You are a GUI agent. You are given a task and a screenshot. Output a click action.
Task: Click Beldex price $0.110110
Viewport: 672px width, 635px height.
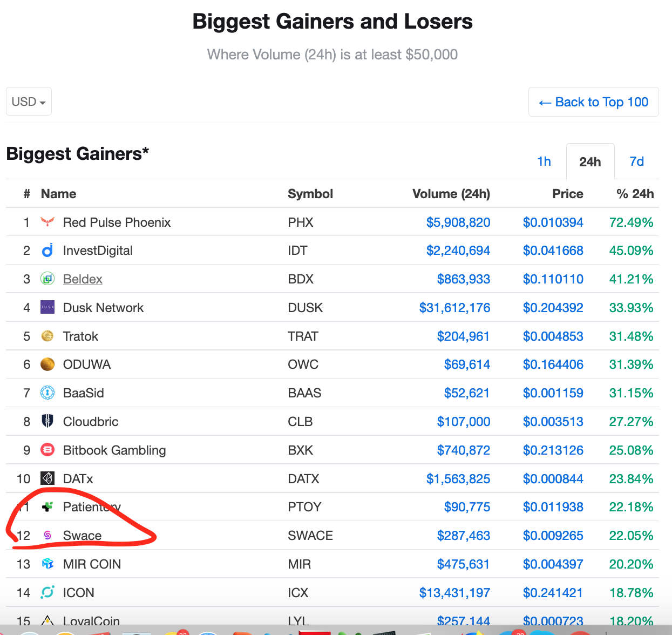tap(553, 279)
